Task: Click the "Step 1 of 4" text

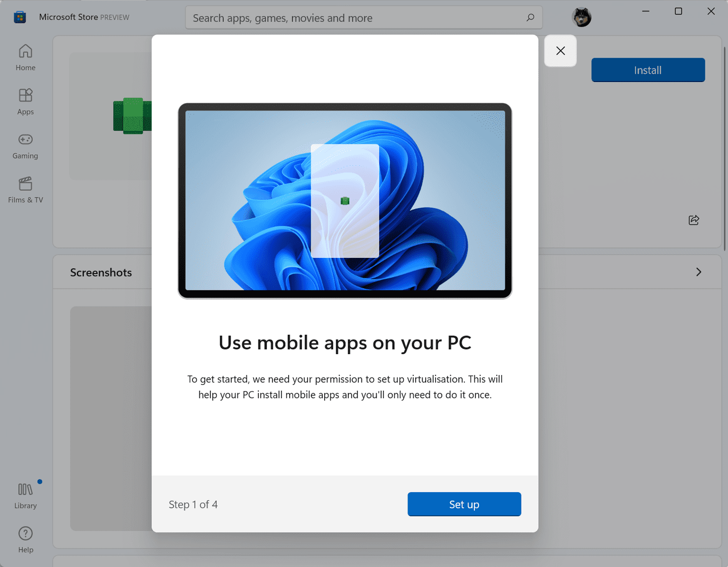Action: (193, 504)
